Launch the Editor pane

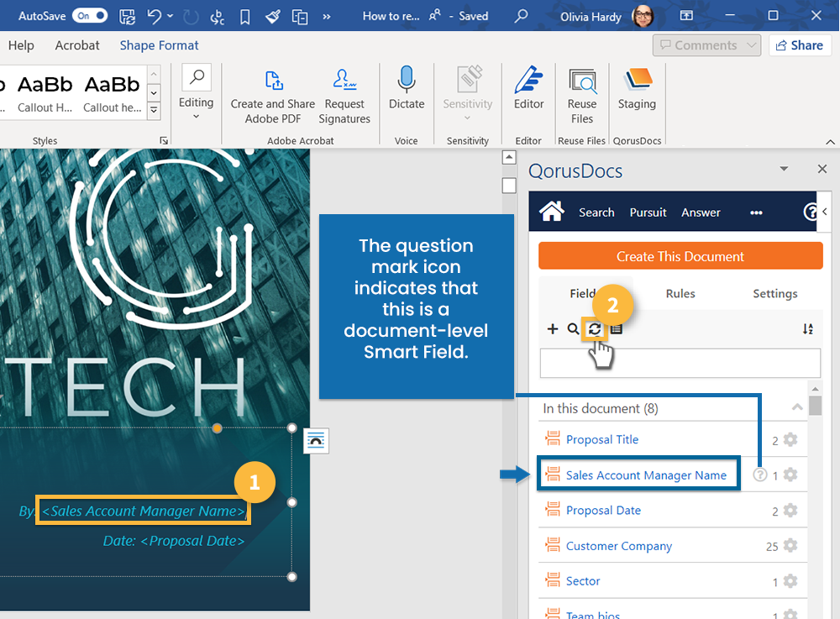pyautogui.click(x=528, y=92)
